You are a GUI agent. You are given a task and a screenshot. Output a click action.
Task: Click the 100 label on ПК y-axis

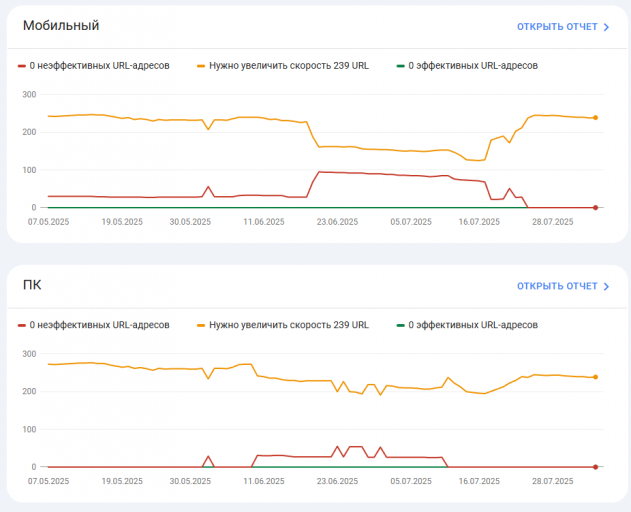(x=29, y=429)
